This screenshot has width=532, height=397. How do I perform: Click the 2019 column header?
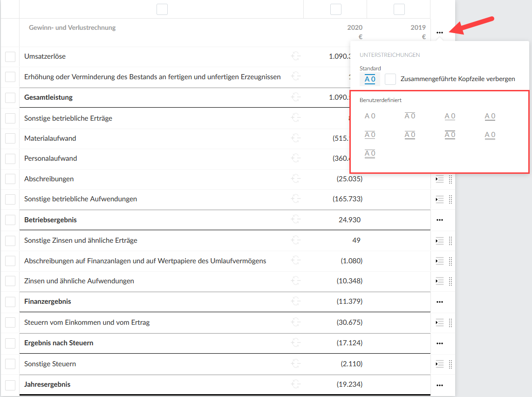(418, 27)
